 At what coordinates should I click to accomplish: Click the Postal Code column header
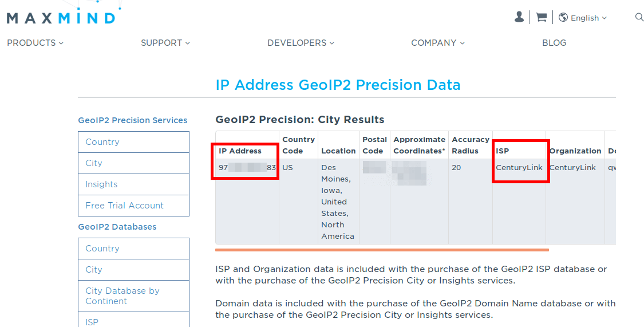pos(374,145)
